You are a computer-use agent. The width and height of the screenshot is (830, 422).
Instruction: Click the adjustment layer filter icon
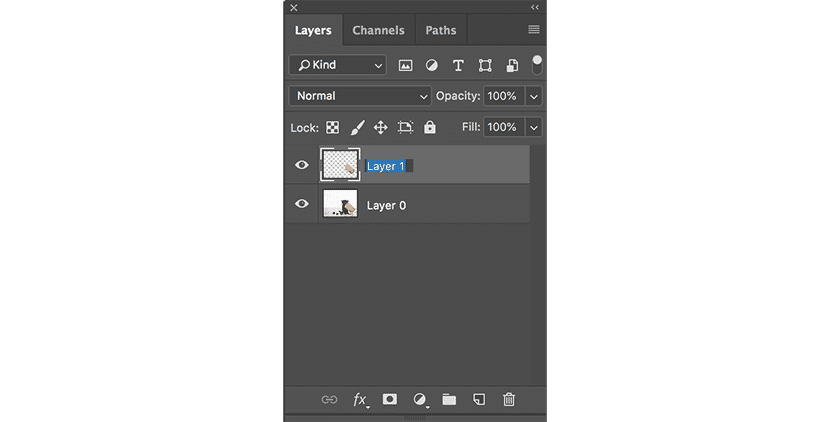pos(432,65)
